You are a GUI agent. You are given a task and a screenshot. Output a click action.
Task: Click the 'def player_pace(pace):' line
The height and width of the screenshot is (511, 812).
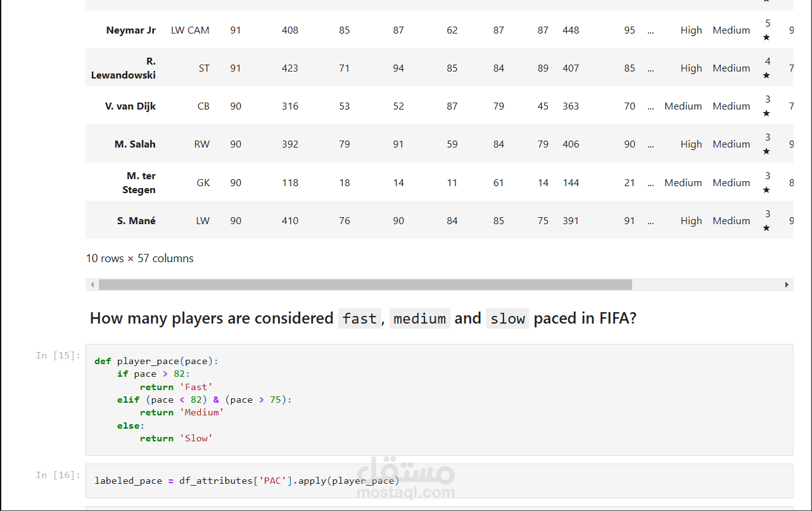pos(156,361)
